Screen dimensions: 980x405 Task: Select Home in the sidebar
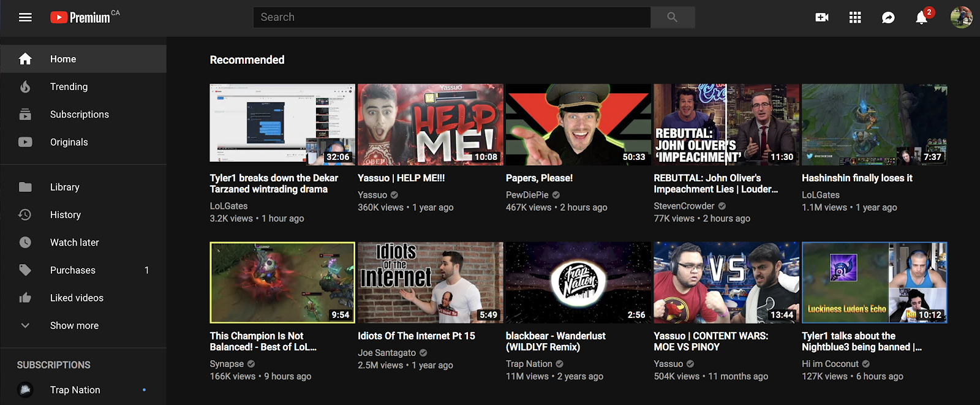83,59
